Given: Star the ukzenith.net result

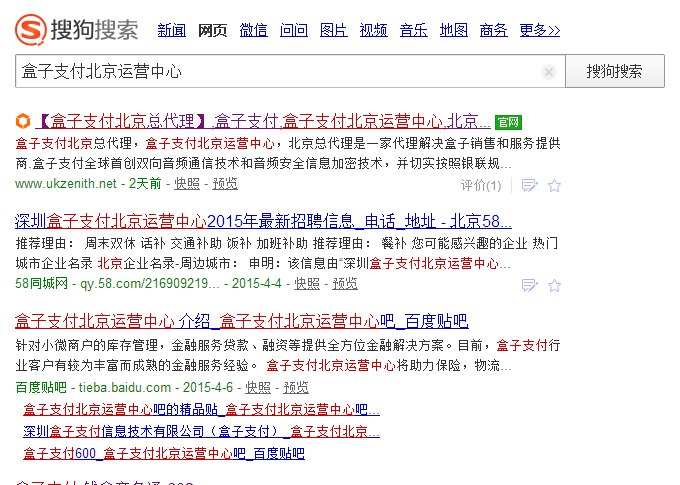Looking at the screenshot, I should pyautogui.click(x=554, y=186).
